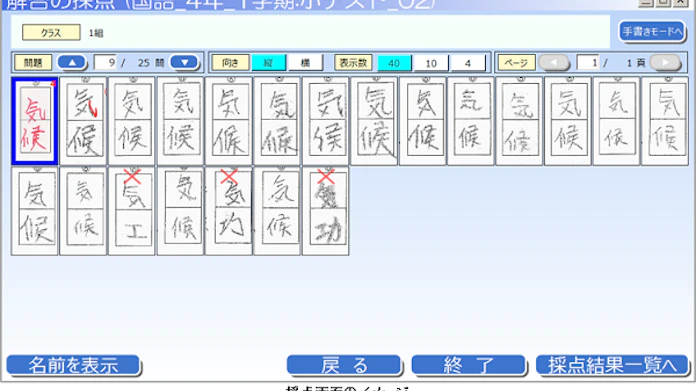Viewport: 696px width, 391px height.
Task: Select eleventh answer card in top row
Action: 519,121
